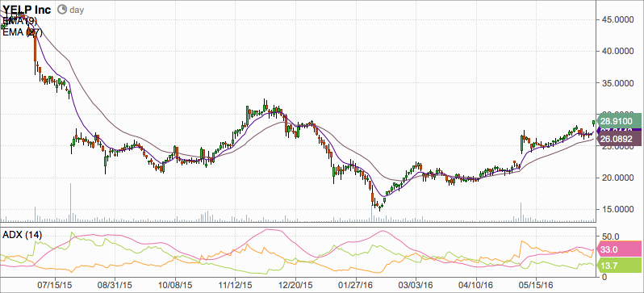
Task: Click the 03/03/16 date label
Action: pos(416,285)
